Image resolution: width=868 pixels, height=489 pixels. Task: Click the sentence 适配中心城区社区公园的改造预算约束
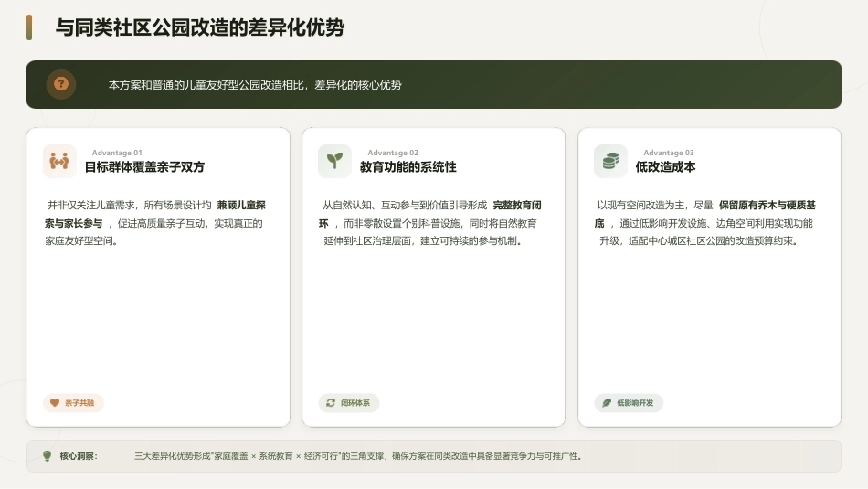pos(711,241)
